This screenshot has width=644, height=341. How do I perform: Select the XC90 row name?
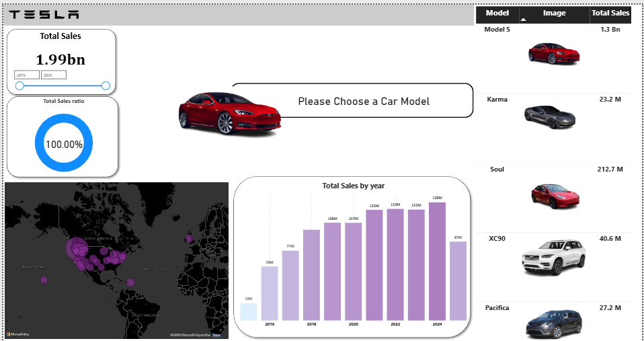pyautogui.click(x=497, y=238)
